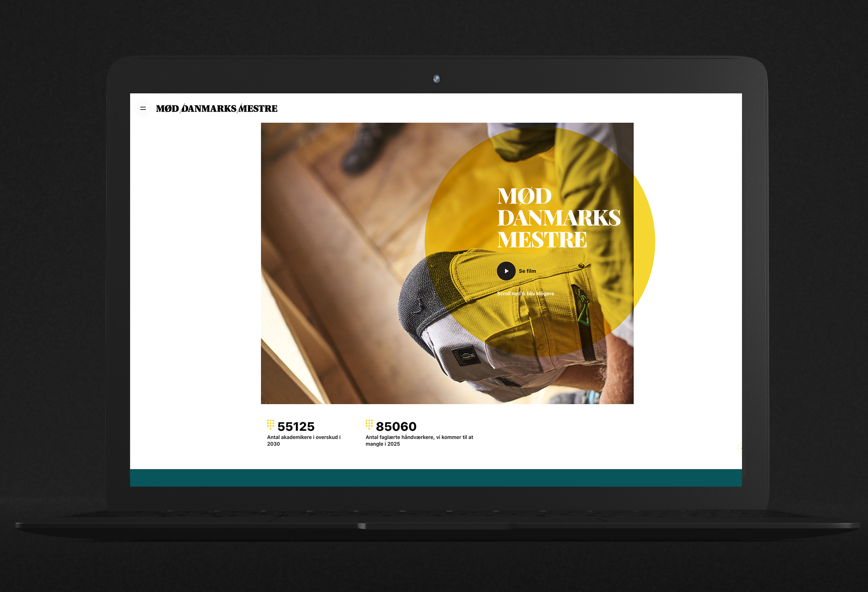Open the hamburger menu icon
The width and height of the screenshot is (868, 592).
point(143,109)
